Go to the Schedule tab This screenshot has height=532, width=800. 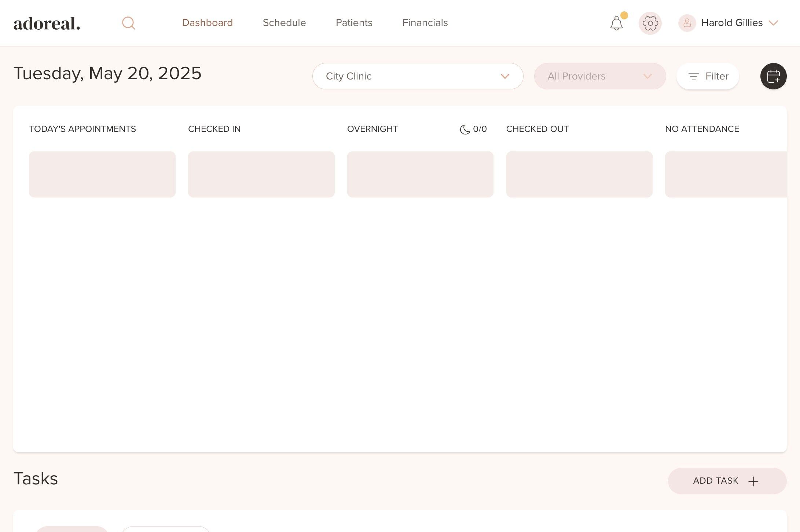tap(284, 23)
